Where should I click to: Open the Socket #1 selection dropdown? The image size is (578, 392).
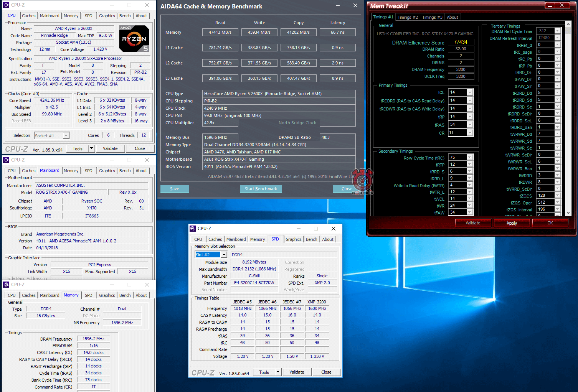66,135
